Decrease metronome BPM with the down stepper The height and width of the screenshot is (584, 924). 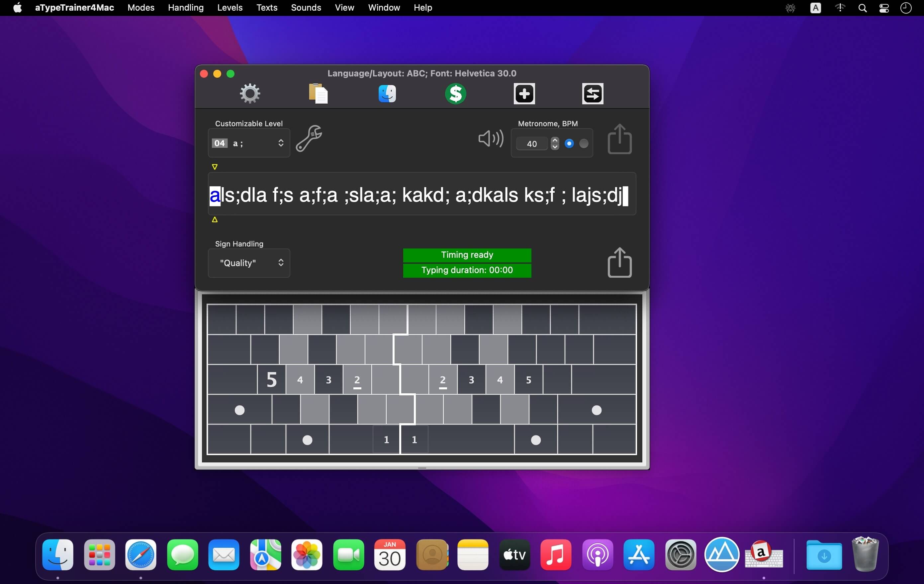555,147
